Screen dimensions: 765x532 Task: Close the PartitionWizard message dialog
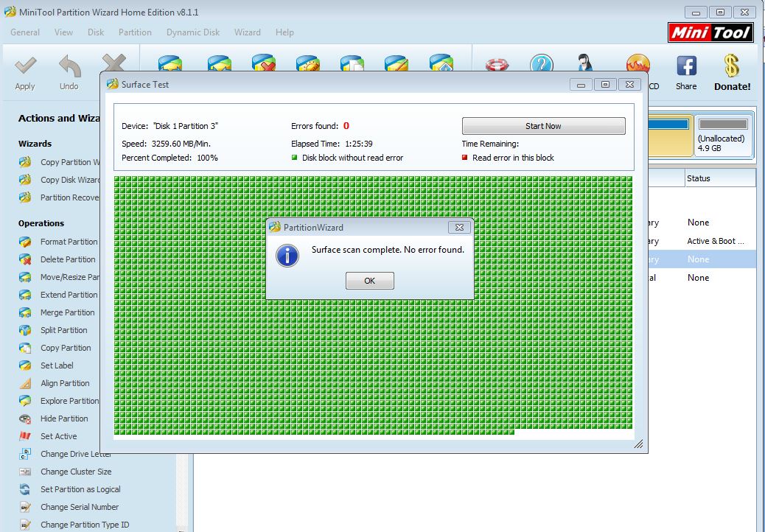click(459, 227)
